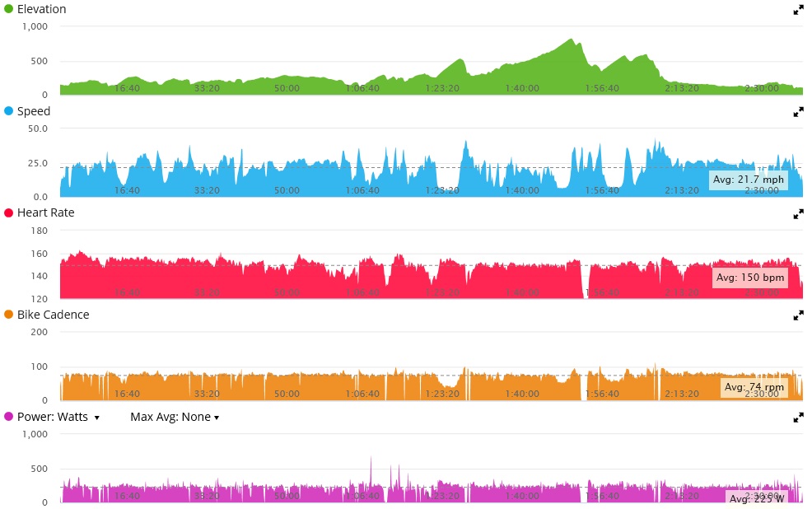Open the Power: Watts dropdown
The height and width of the screenshot is (509, 812).
click(x=58, y=417)
